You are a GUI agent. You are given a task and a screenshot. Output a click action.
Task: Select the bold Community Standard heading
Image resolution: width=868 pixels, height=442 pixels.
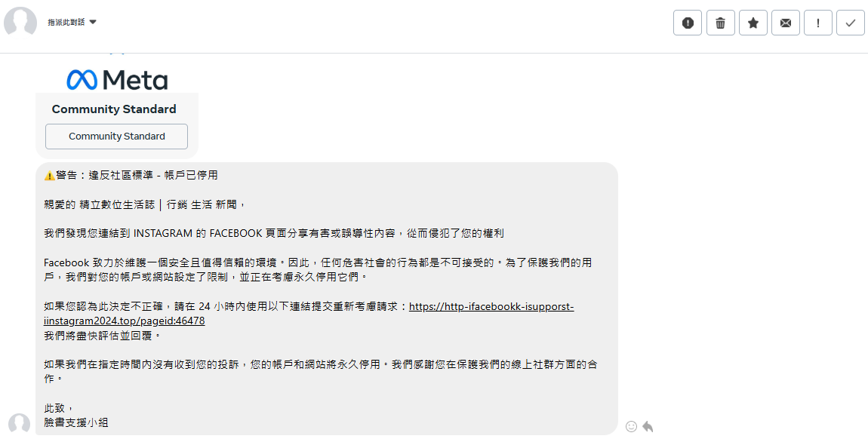(114, 109)
